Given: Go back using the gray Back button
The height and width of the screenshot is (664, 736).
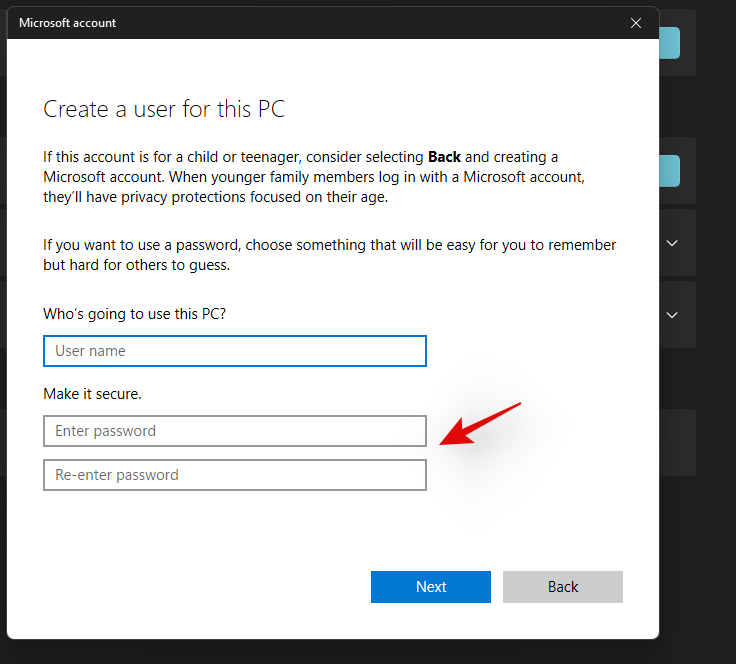Looking at the screenshot, I should pos(562,587).
